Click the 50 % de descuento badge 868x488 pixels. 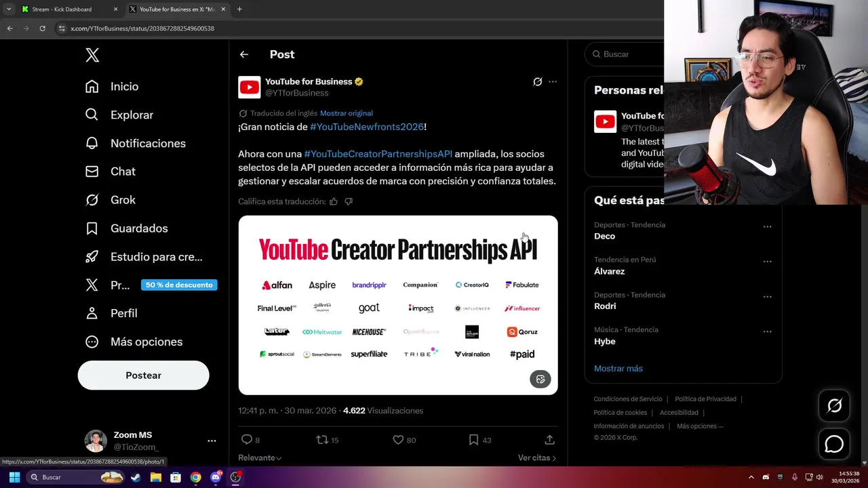(179, 285)
